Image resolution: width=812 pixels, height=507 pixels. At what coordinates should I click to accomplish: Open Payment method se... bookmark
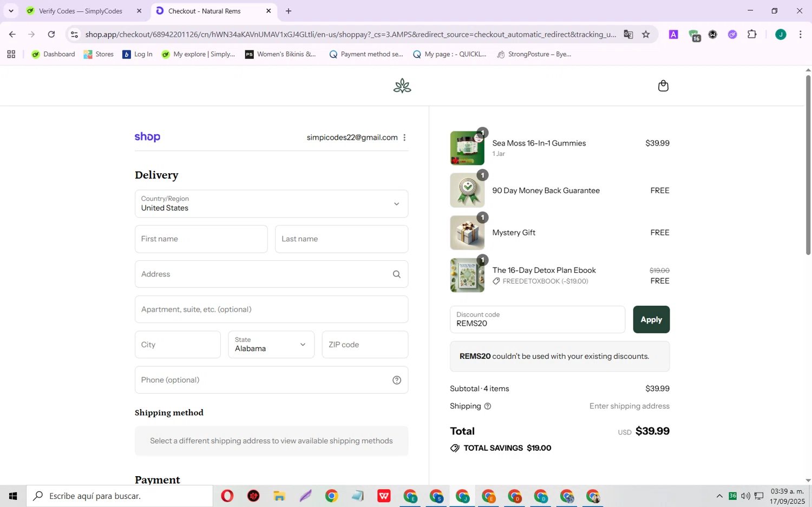point(366,54)
